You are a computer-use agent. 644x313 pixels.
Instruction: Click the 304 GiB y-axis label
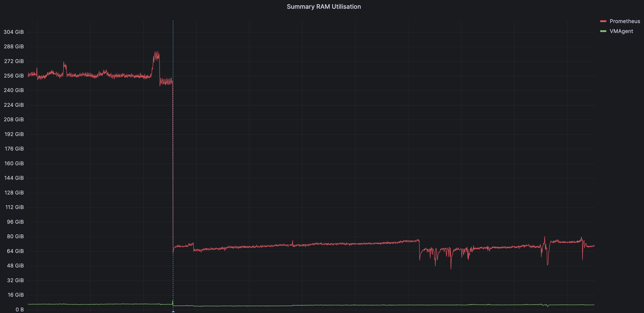click(14, 32)
